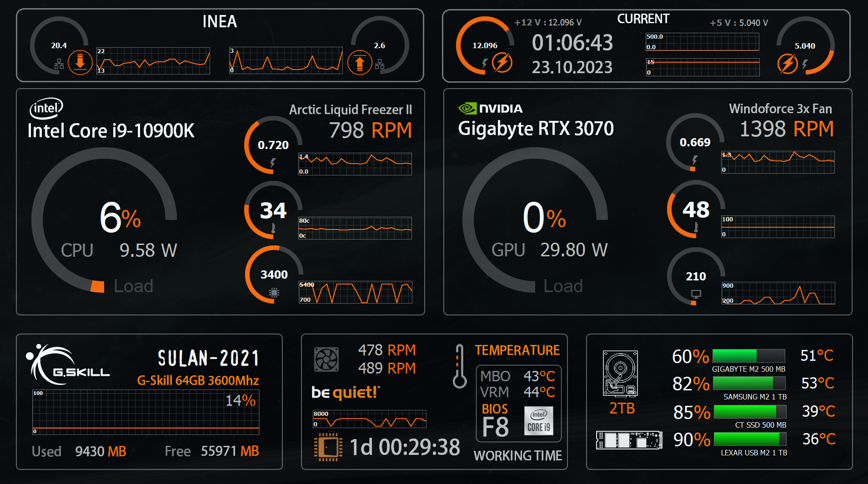The height and width of the screenshot is (484, 868).
Task: Click the thermometer icon under CPU 34
Action: [273, 228]
